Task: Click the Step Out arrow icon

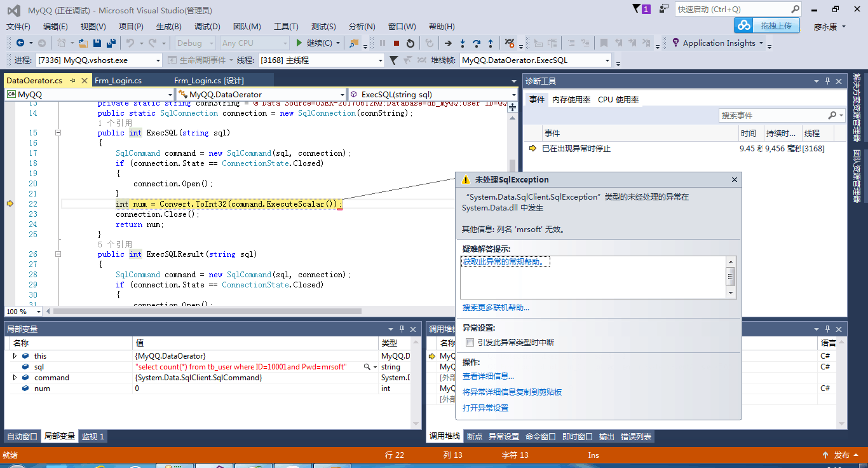Action: (x=491, y=43)
